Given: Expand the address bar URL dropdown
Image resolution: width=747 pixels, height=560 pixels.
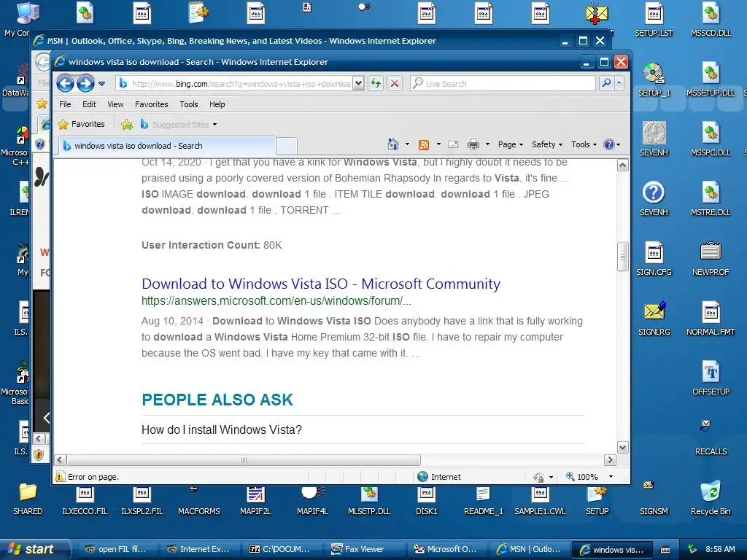Looking at the screenshot, I should [358, 84].
